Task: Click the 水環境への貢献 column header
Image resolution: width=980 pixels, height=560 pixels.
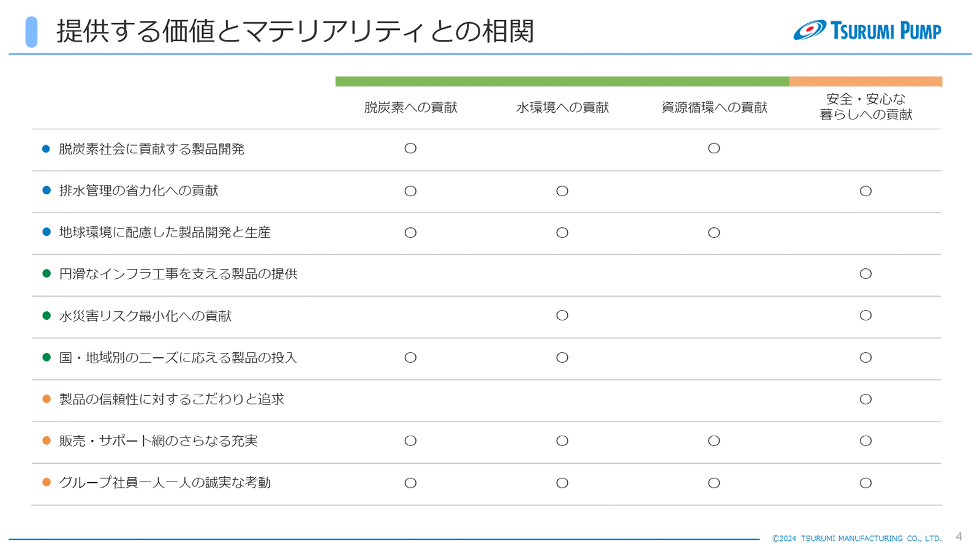Action: [562, 108]
